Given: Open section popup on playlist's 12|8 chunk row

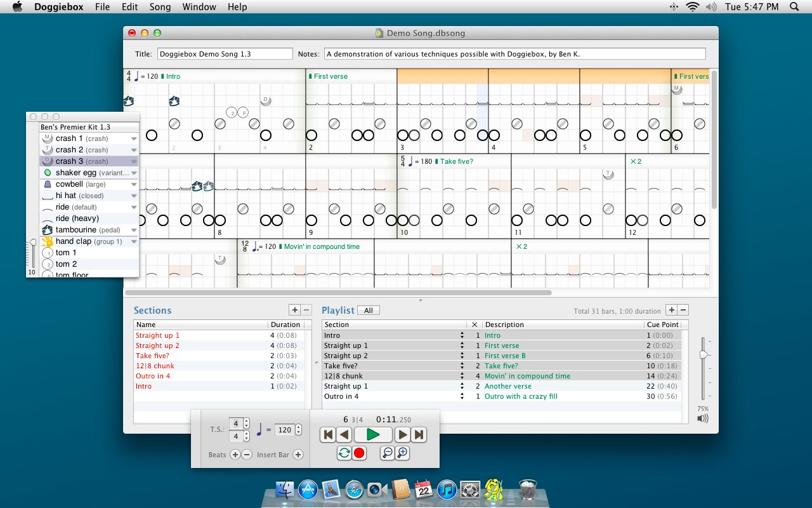Looking at the screenshot, I should (x=462, y=376).
